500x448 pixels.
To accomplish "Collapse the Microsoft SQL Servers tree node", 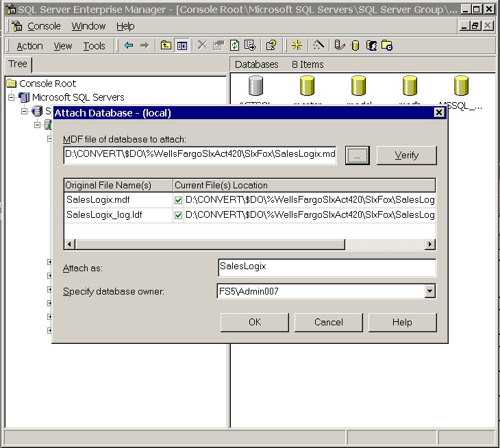I will point(11,97).
